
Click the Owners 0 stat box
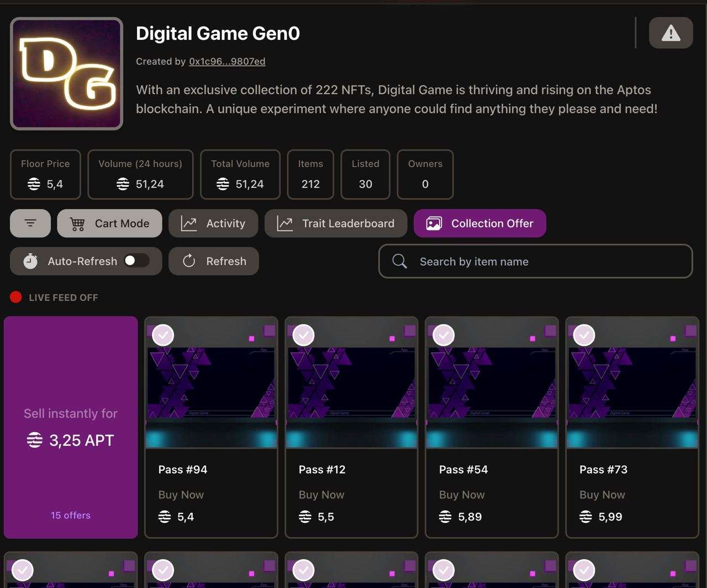425,174
